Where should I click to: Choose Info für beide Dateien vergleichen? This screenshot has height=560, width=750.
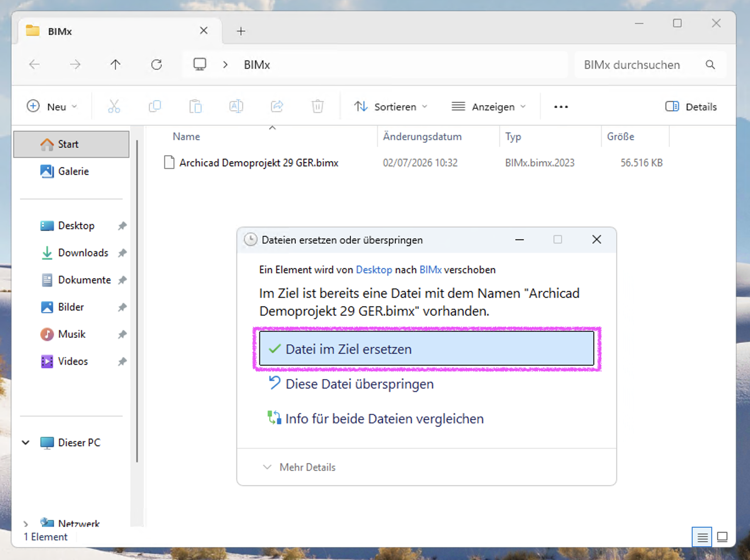[x=427, y=418]
